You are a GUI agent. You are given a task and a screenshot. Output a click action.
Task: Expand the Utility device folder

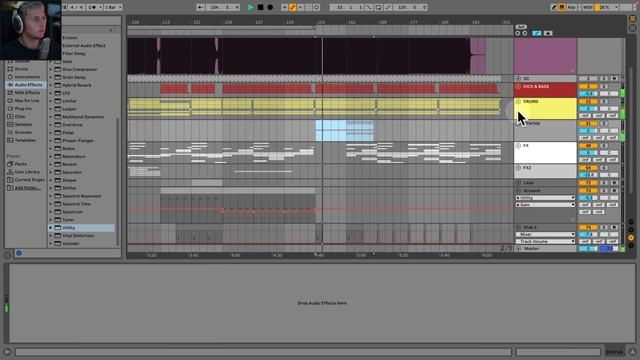pyautogui.click(x=51, y=228)
